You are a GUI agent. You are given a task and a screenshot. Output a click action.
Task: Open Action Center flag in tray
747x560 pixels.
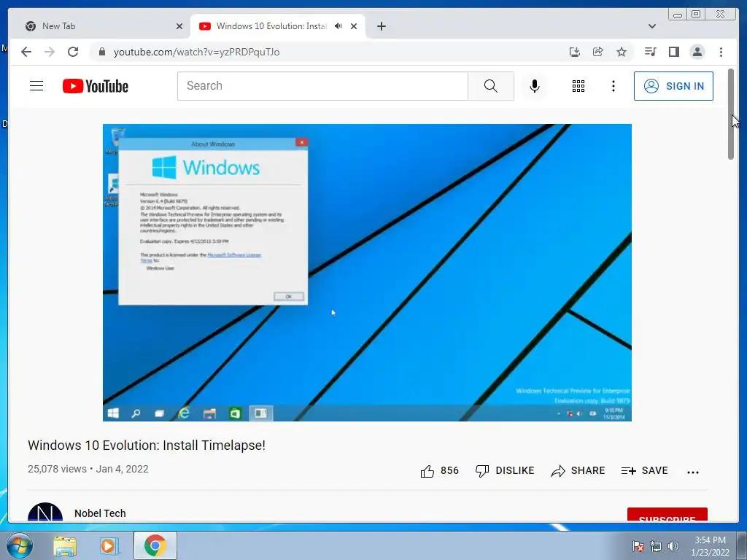pos(638,546)
